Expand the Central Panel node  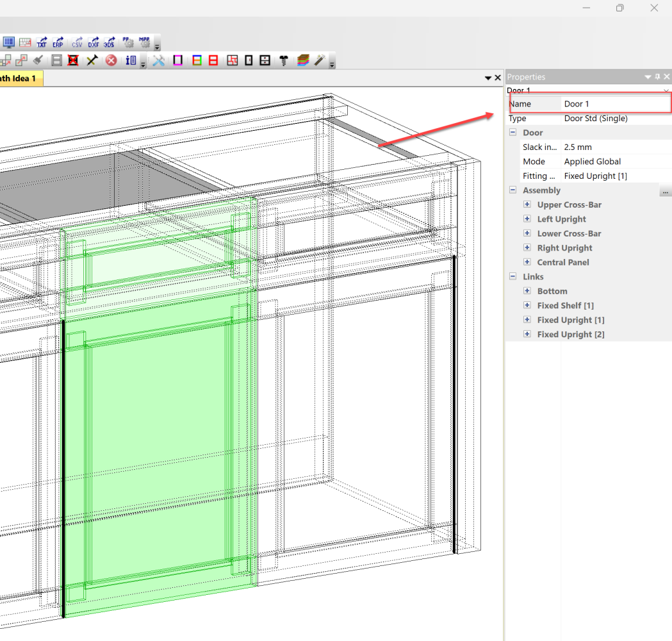click(x=527, y=262)
